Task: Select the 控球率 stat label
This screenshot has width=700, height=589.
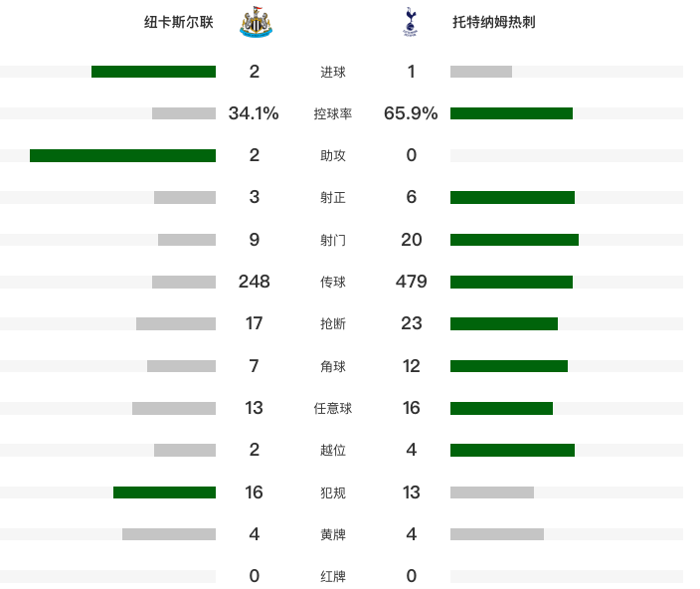Action: tap(332, 113)
